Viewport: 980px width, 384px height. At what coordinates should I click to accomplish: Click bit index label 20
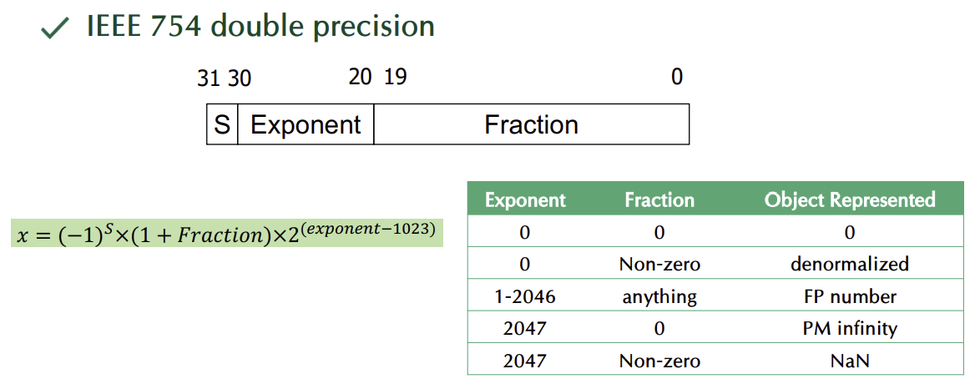click(x=360, y=77)
